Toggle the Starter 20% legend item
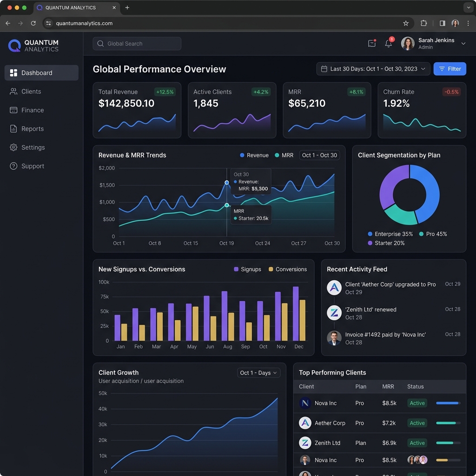 click(386, 243)
